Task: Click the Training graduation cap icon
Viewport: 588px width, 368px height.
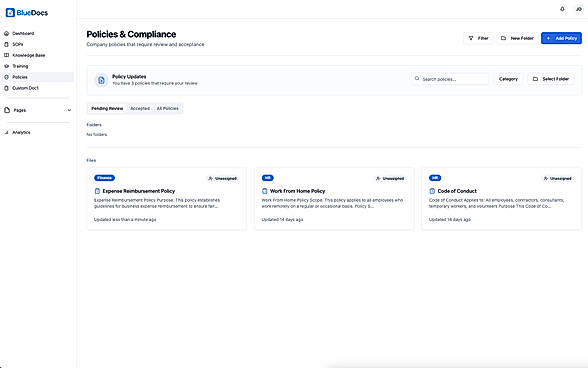Action: 6,66
